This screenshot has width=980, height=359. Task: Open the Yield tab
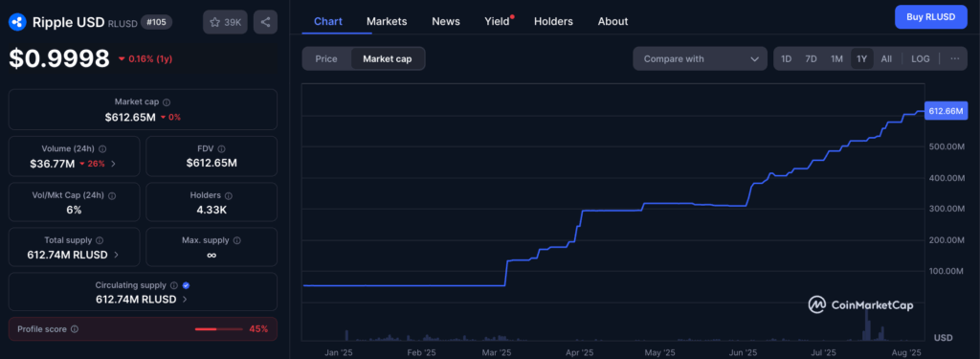pos(498,21)
